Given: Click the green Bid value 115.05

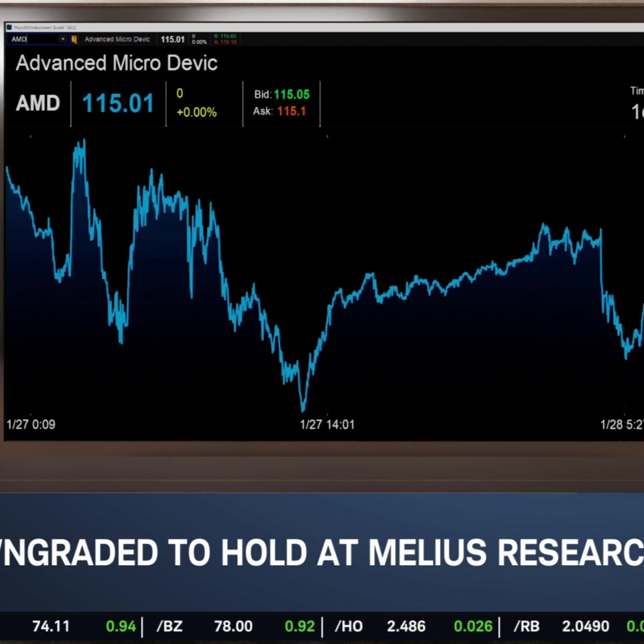Looking at the screenshot, I should tap(292, 94).
